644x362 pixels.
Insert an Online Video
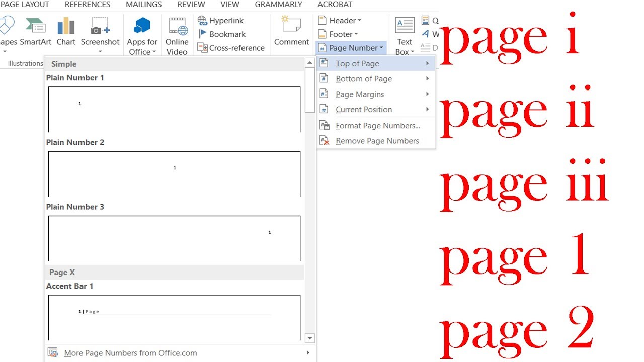177,36
